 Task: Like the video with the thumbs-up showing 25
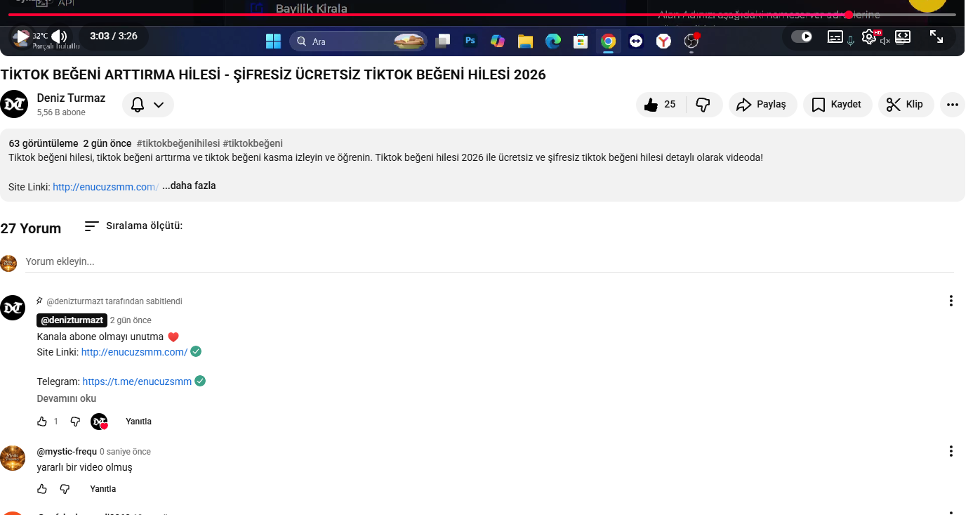[660, 105]
